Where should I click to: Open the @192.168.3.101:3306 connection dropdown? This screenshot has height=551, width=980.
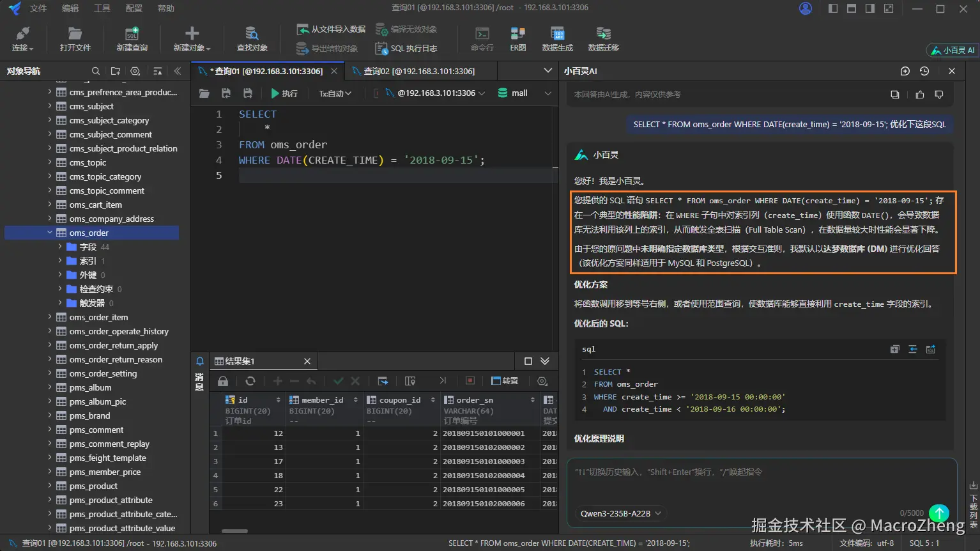(435, 93)
